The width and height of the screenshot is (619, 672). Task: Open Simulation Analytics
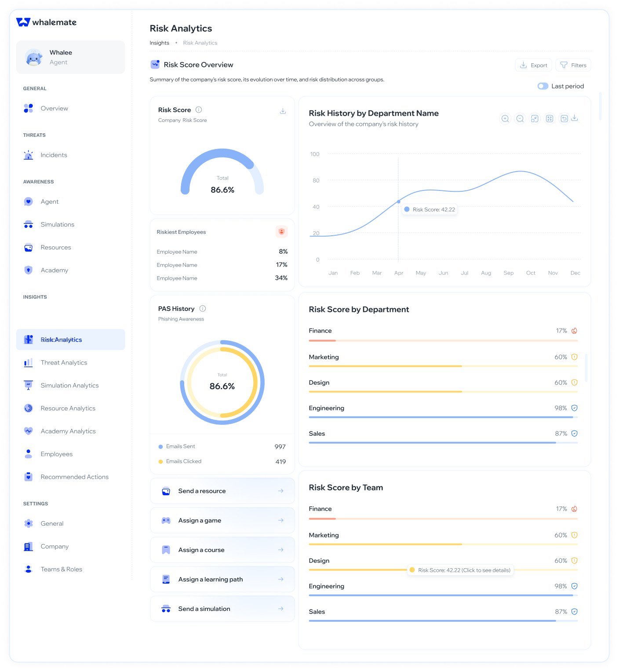70,385
